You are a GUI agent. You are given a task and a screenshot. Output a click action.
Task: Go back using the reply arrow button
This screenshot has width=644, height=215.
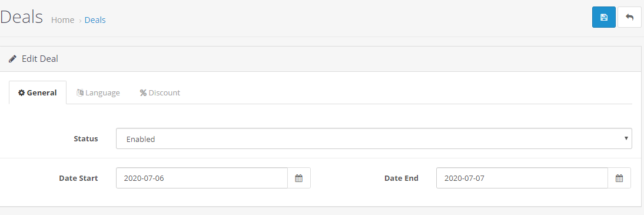pyautogui.click(x=629, y=17)
